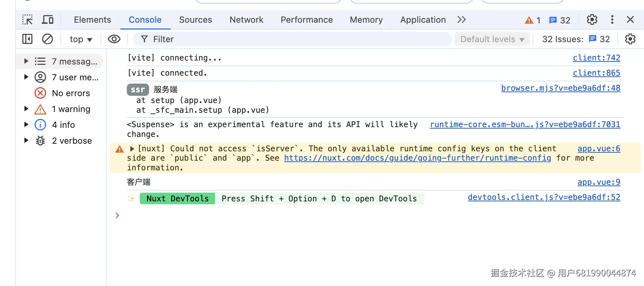Toggle the live expression eye icon
This screenshot has height=286, width=644.
click(x=114, y=39)
